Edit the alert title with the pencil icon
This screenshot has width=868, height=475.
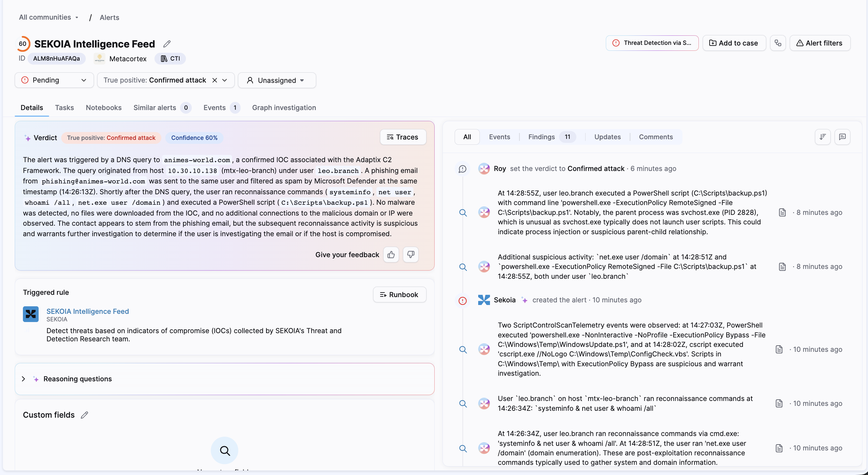tap(167, 44)
